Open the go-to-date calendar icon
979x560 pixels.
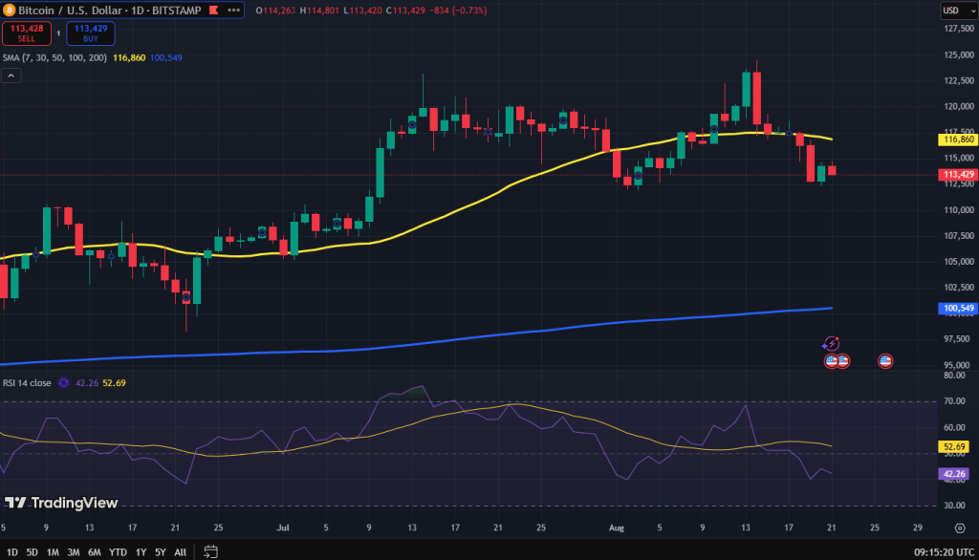coord(211,552)
